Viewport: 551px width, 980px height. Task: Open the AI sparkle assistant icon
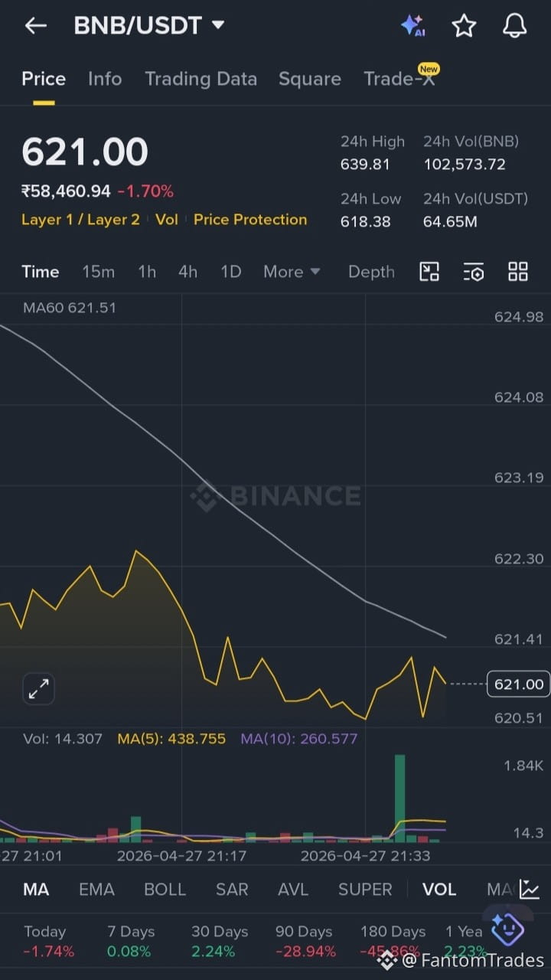point(413,26)
